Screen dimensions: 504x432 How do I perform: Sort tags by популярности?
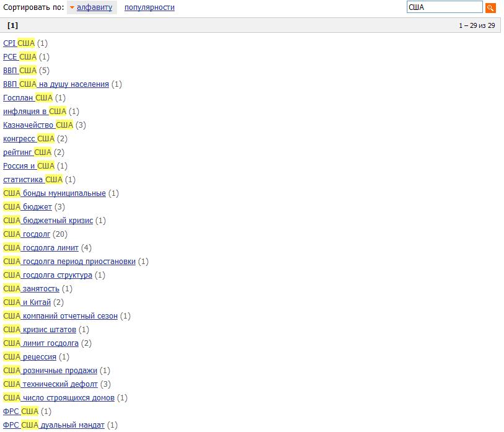[x=149, y=7]
